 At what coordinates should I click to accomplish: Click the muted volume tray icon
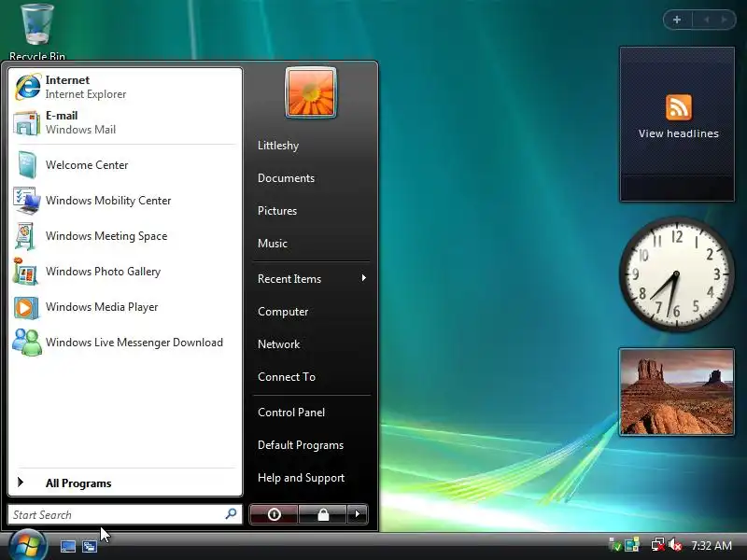tap(675, 545)
